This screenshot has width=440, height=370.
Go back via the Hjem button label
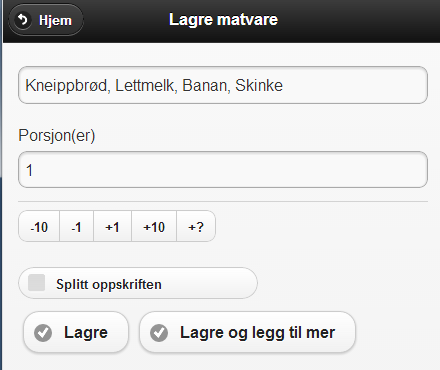tap(55, 21)
